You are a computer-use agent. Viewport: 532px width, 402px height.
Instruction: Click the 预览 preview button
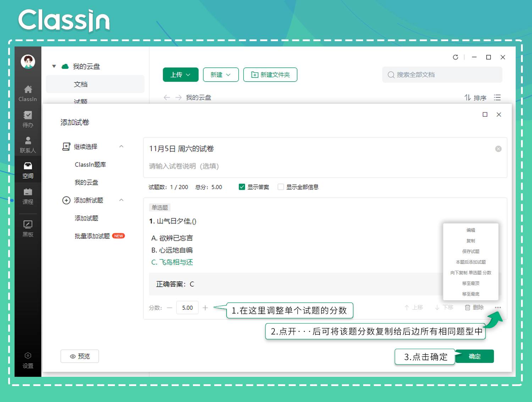(x=80, y=356)
